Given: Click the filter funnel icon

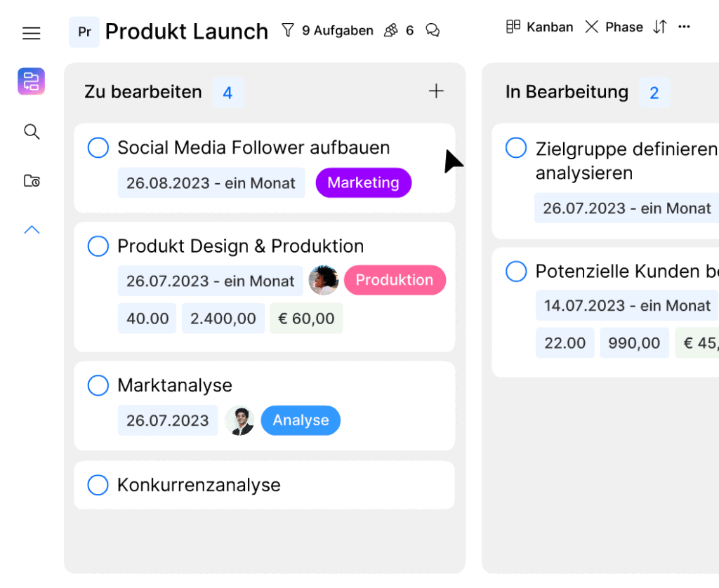Looking at the screenshot, I should (x=287, y=30).
